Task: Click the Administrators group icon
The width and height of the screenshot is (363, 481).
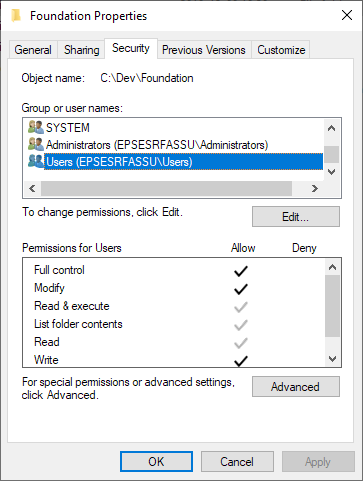Action: (x=36, y=144)
